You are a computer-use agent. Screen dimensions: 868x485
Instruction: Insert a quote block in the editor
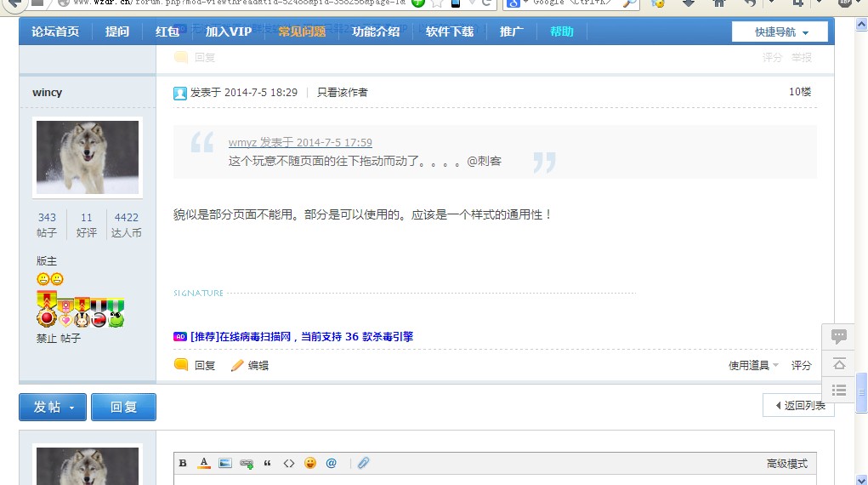tap(268, 463)
